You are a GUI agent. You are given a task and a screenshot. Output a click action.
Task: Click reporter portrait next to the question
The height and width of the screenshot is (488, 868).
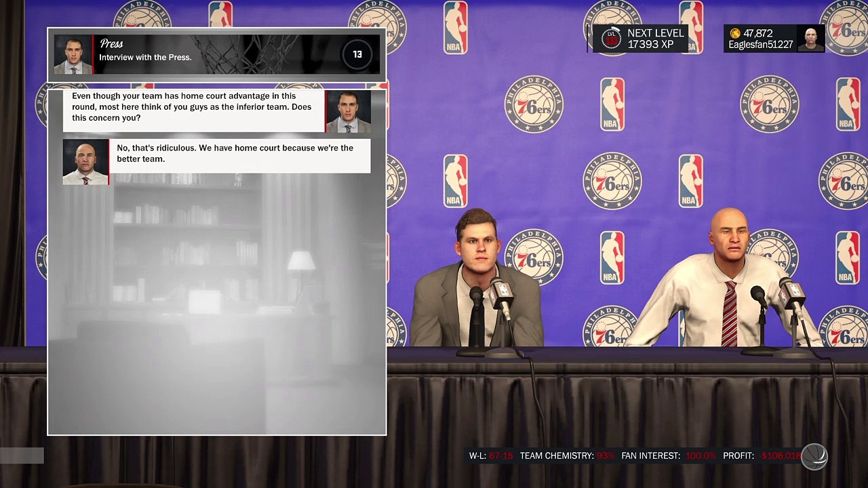pyautogui.click(x=348, y=111)
